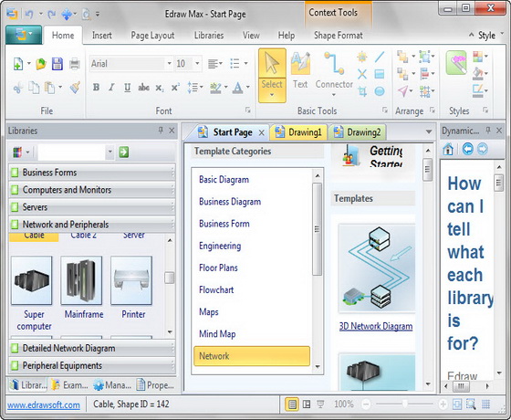Select the Text tool in Basic Tools
This screenshot has width=511, height=420.
pos(300,70)
